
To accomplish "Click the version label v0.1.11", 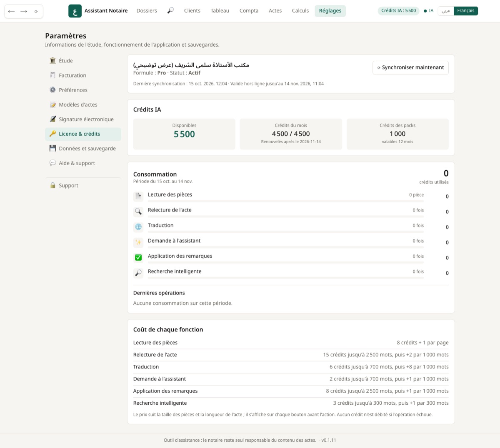I will (x=329, y=440).
